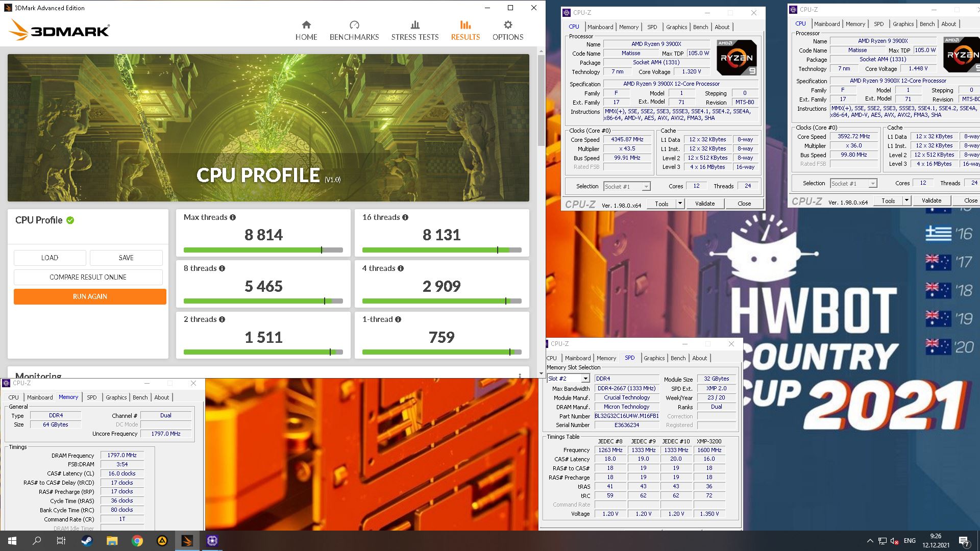Click LOAD button in CPU Profile panel
Image resolution: width=980 pixels, height=551 pixels.
[50, 258]
